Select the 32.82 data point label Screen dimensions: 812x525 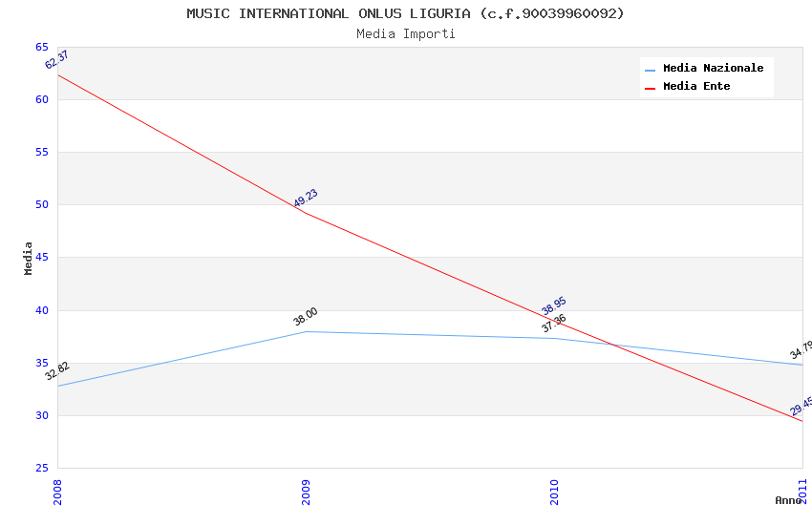57,371
